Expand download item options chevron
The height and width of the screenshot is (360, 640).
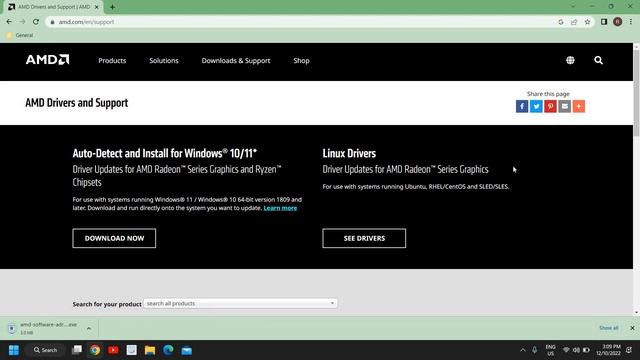tap(89, 328)
